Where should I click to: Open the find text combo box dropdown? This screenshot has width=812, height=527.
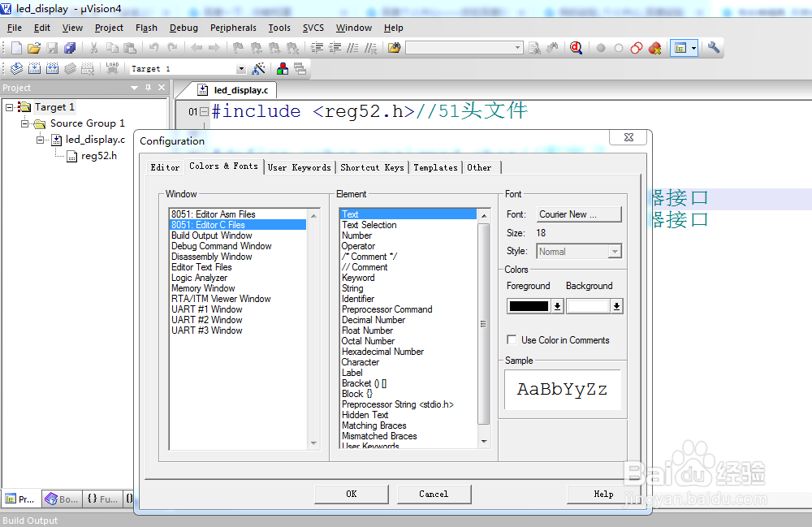pos(517,48)
